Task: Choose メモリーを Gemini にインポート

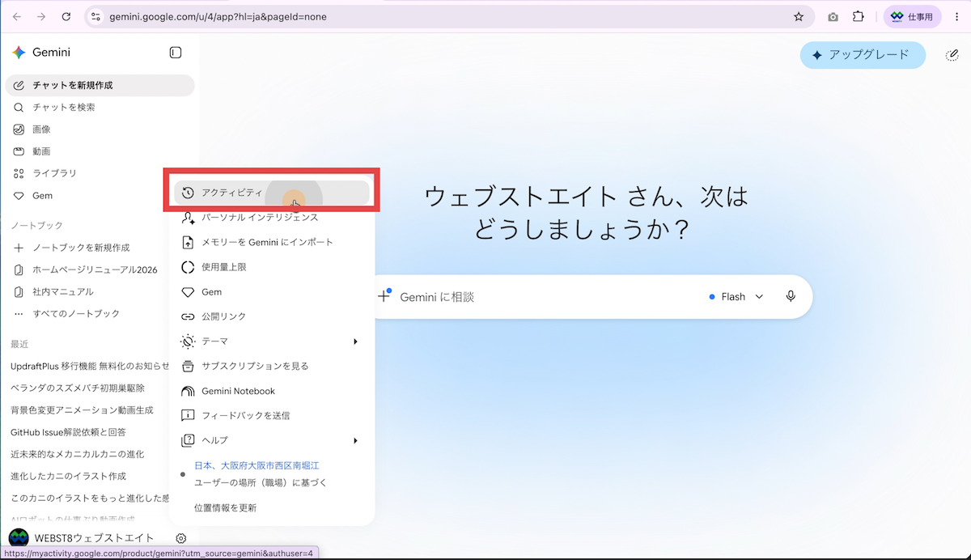Action: pyautogui.click(x=272, y=242)
